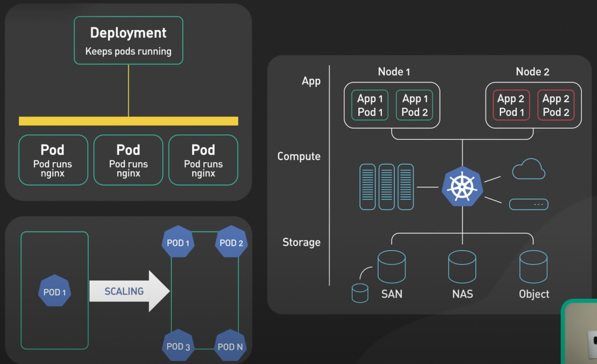Screen dimensions: 597x364
Task: Click the Node 1 heading
Action: pyautogui.click(x=394, y=71)
